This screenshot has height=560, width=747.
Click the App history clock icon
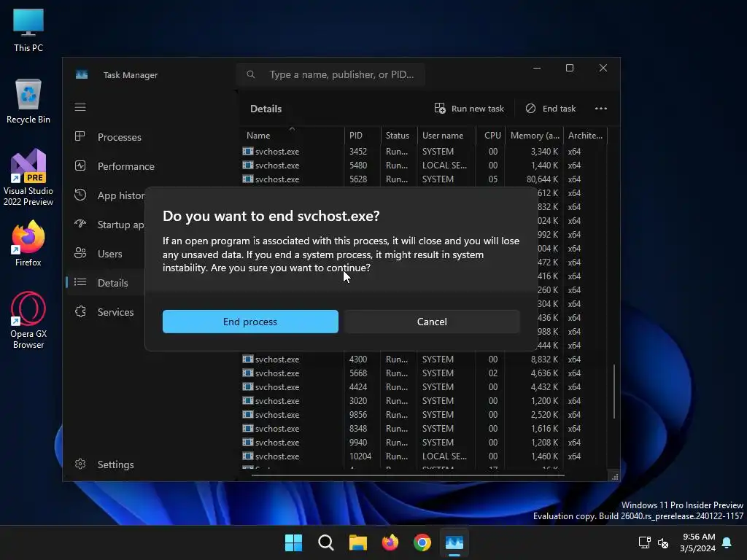[80, 195]
